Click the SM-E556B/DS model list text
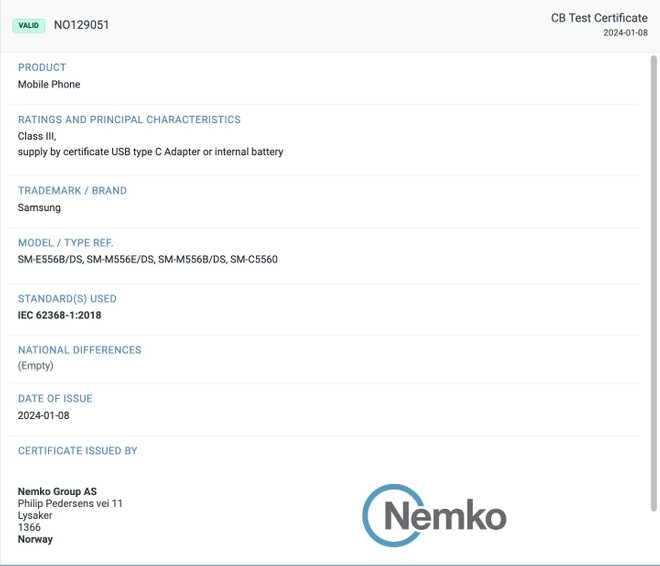 (x=147, y=260)
